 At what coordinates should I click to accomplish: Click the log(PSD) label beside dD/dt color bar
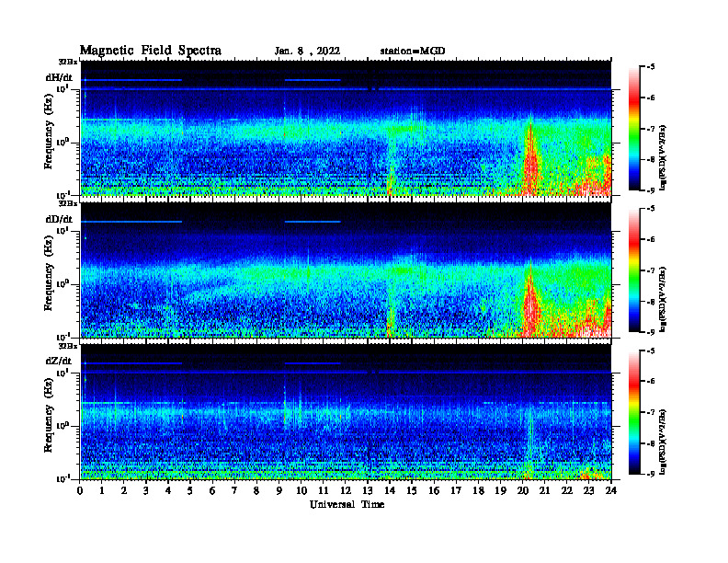tap(663, 299)
